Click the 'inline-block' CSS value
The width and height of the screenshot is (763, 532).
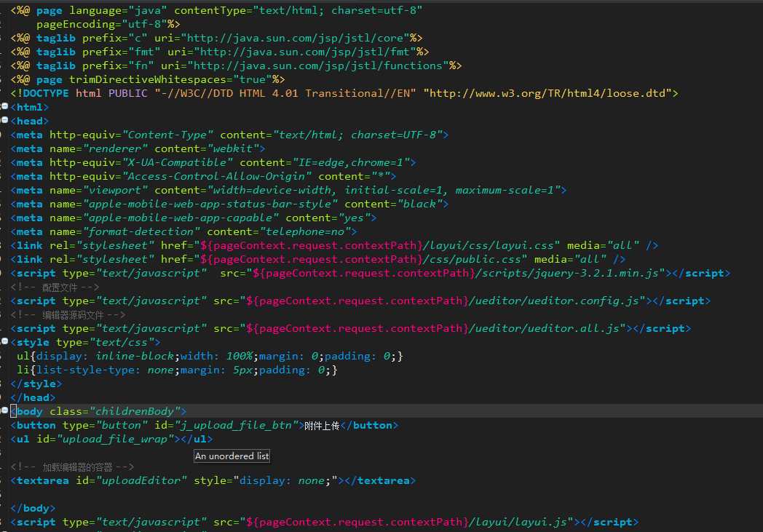134,357
